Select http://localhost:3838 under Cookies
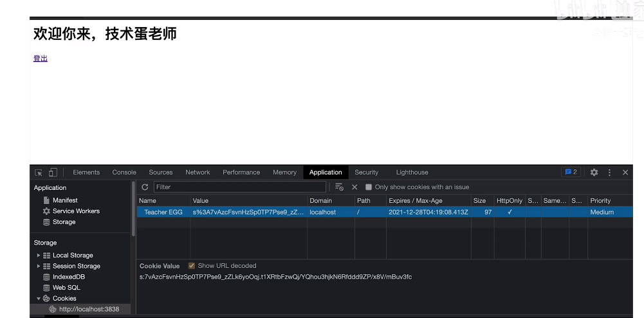Screen dimensions: 644x318 click(x=89, y=309)
